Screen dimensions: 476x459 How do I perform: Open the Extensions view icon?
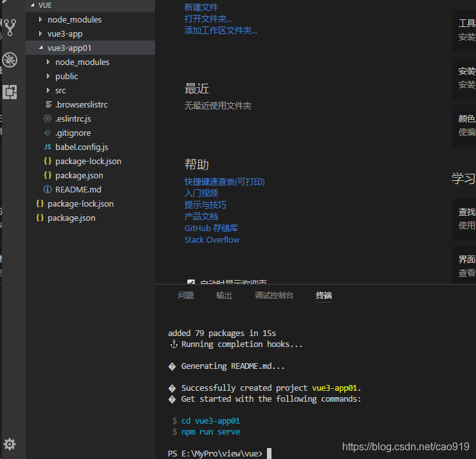click(10, 92)
